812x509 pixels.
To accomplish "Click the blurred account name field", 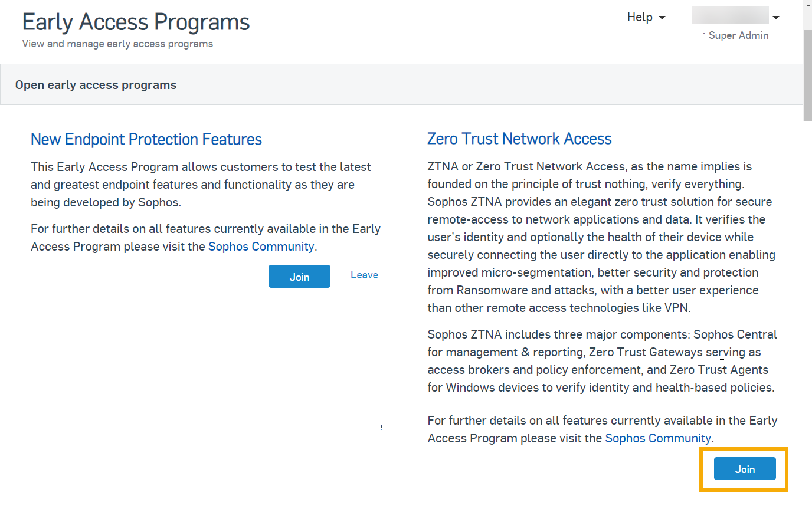I will tap(729, 15).
